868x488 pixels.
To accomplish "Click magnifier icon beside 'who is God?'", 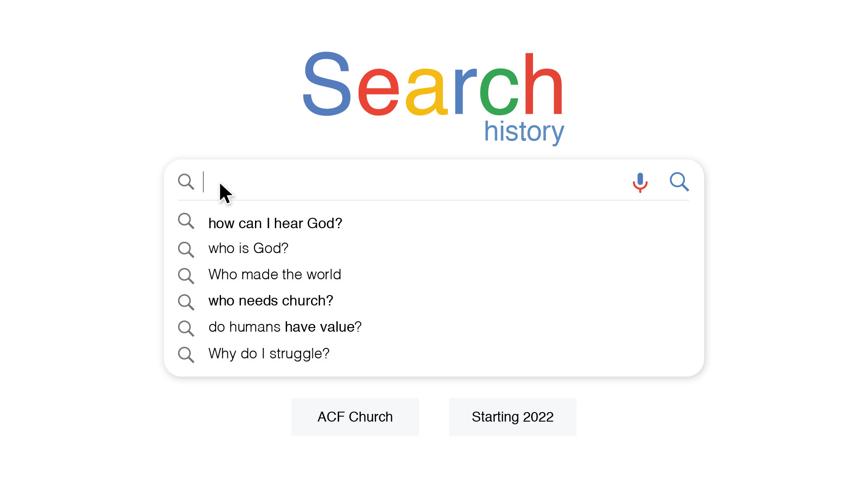I will tap(186, 249).
